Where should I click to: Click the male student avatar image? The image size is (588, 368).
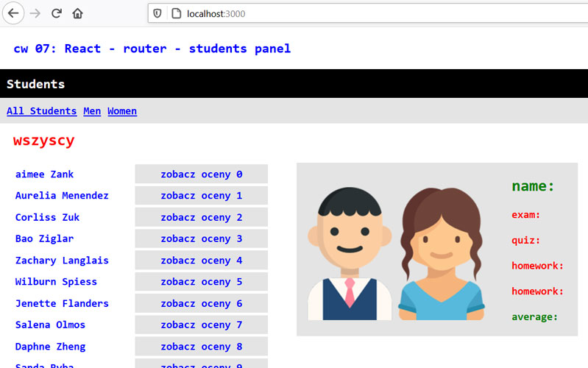coord(350,254)
